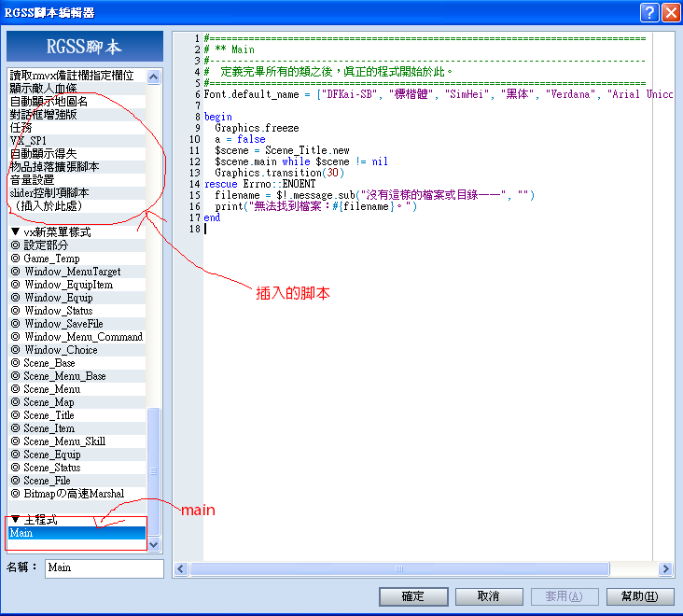Viewport: 683px width, 616px height.
Task: Click the print("無法找到檔案 code line
Action: pos(315,206)
